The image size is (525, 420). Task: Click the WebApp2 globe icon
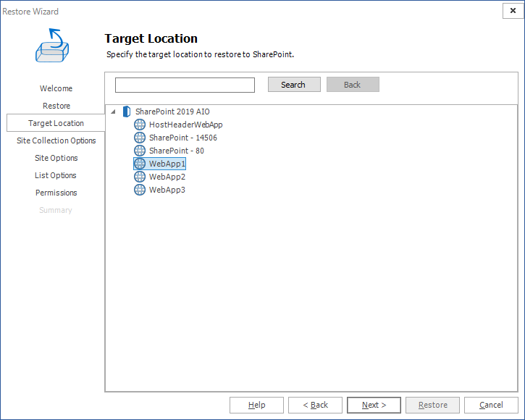click(140, 177)
